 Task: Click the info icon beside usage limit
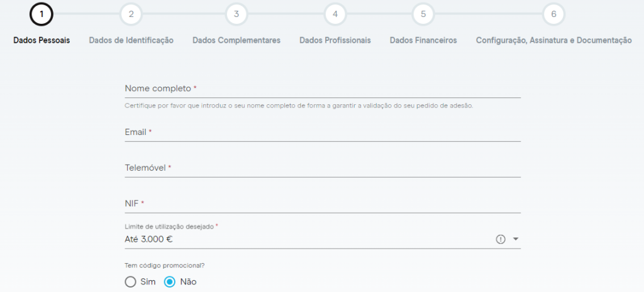point(501,239)
